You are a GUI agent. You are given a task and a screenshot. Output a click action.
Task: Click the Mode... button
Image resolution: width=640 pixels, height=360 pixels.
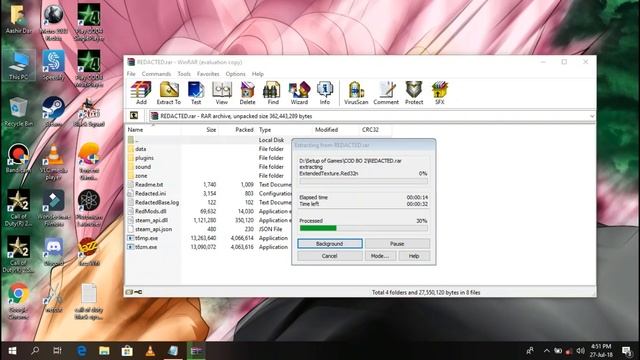tap(380, 256)
